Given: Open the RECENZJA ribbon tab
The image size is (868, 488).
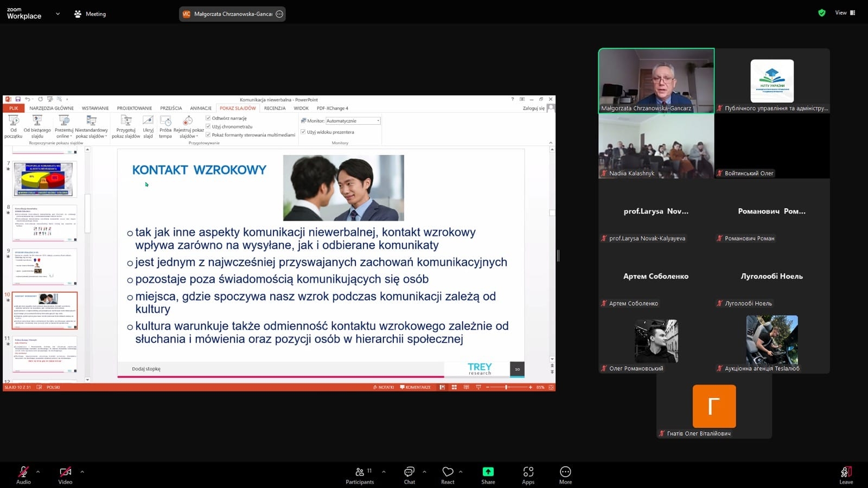Looking at the screenshot, I should pos(275,108).
